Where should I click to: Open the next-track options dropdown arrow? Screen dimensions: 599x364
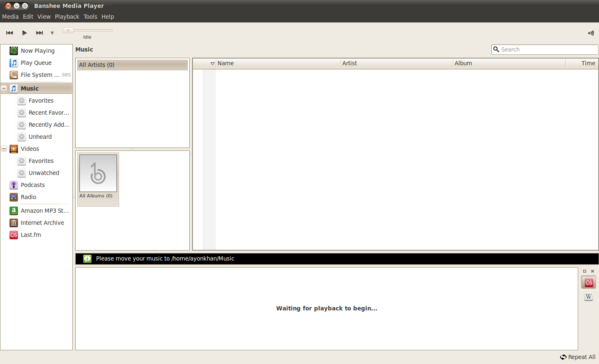52,33
